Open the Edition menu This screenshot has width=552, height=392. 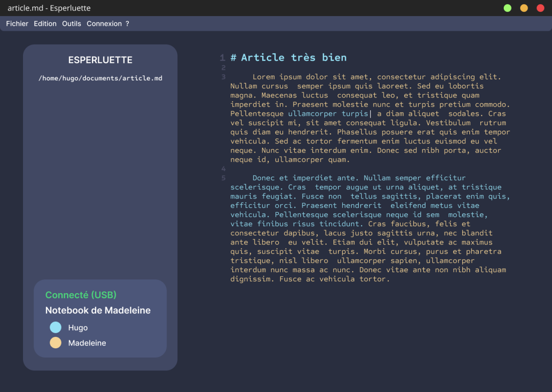tap(45, 23)
